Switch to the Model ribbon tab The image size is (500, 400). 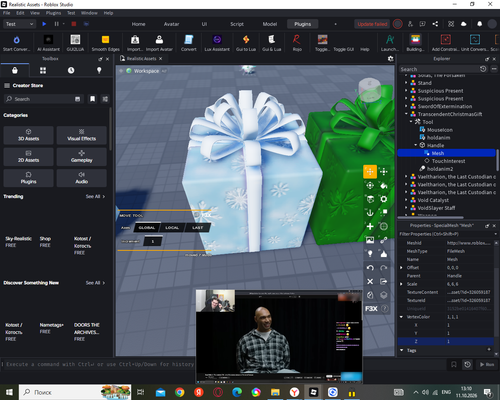(x=270, y=24)
